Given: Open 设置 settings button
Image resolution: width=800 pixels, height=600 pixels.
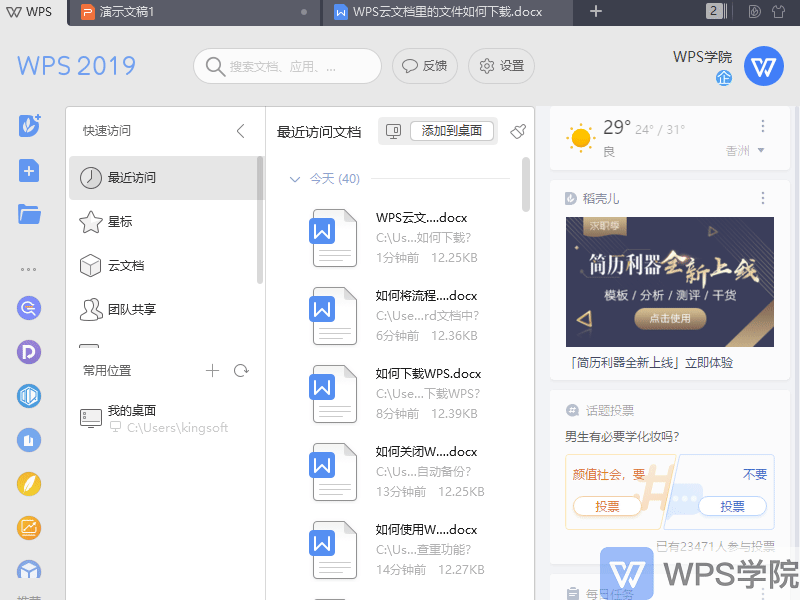Looking at the screenshot, I should 501,66.
